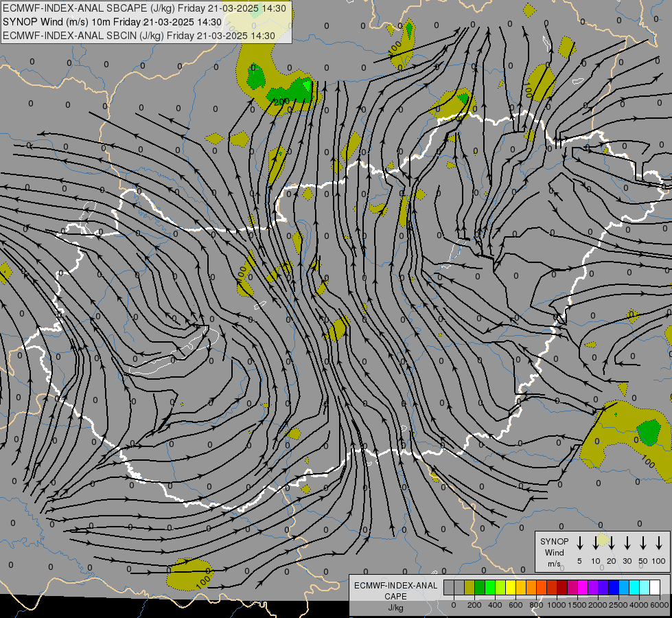Screen dimensions: 672x618
Task: Click the 800 value on CAPE scale
Action: click(536, 605)
